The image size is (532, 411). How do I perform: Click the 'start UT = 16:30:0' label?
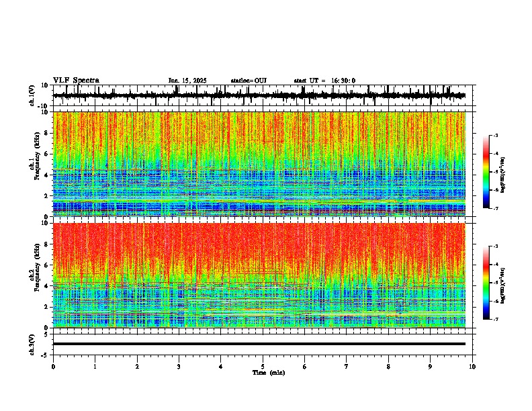pos(324,81)
